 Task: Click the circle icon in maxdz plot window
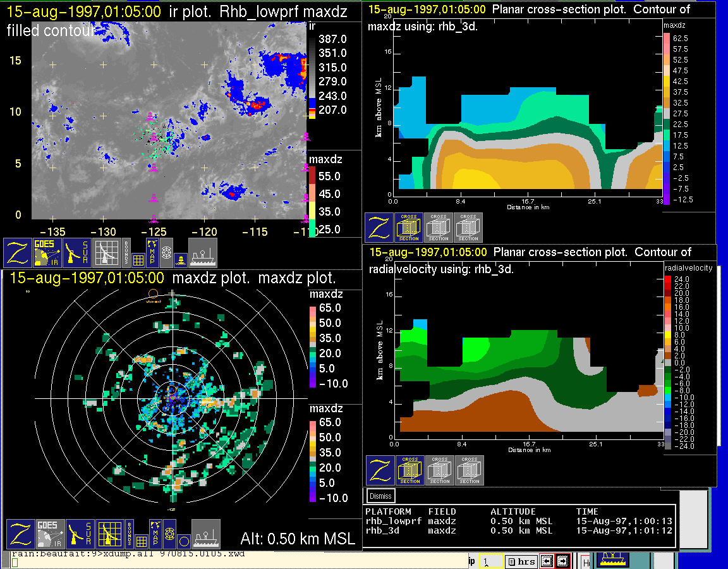point(185,542)
